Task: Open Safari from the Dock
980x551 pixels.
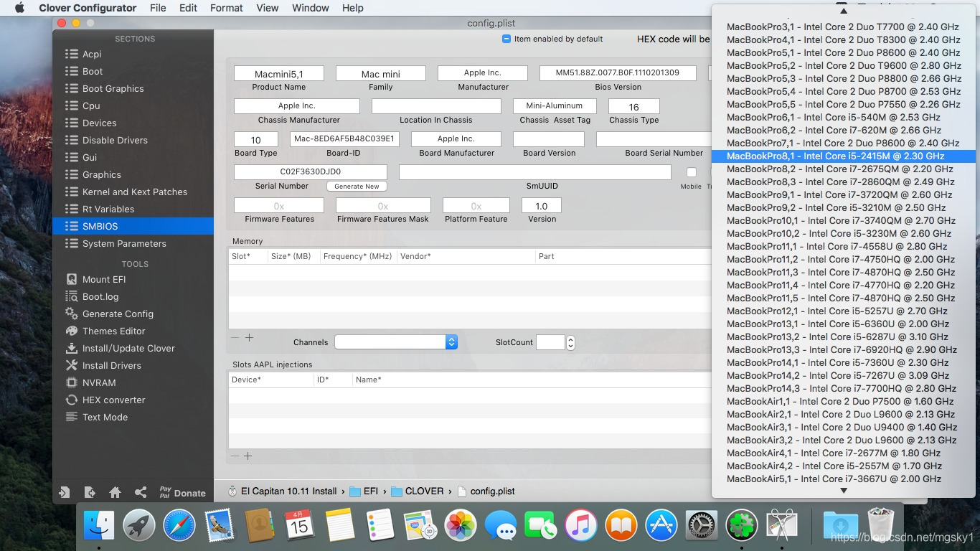Action: pos(179,526)
